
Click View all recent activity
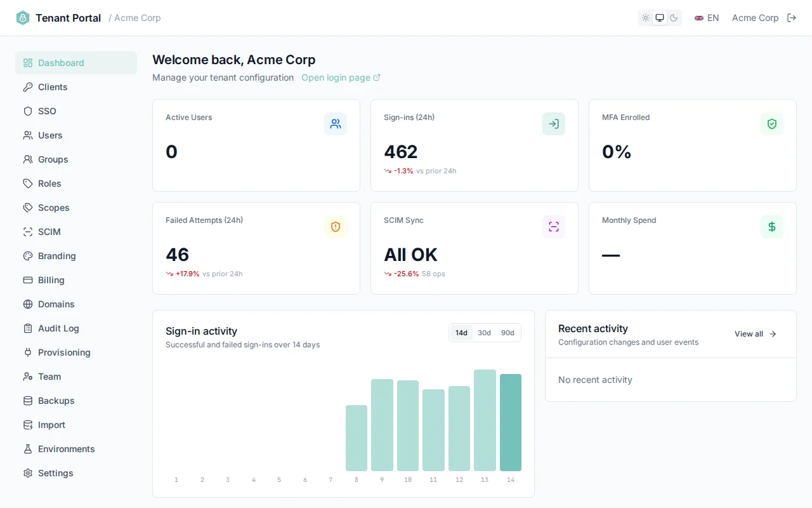[756, 334]
